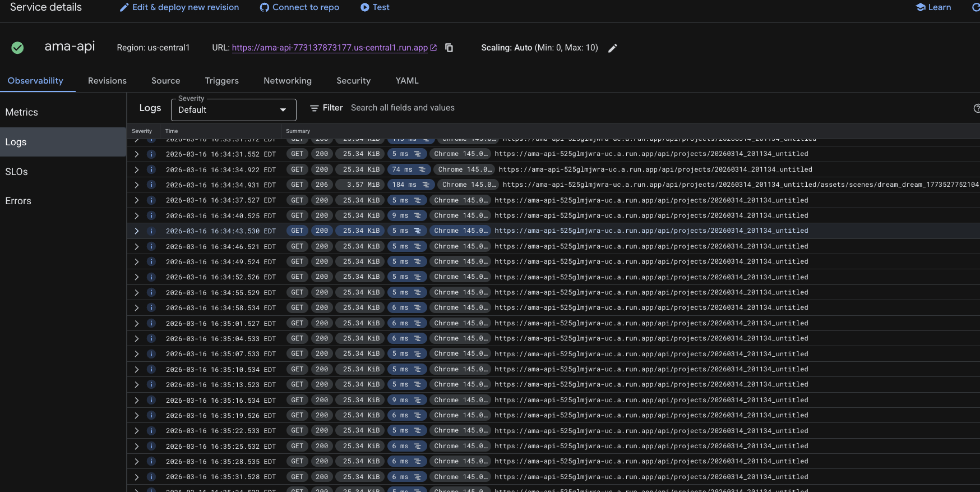Focus the Search all fields and values box

coord(403,108)
